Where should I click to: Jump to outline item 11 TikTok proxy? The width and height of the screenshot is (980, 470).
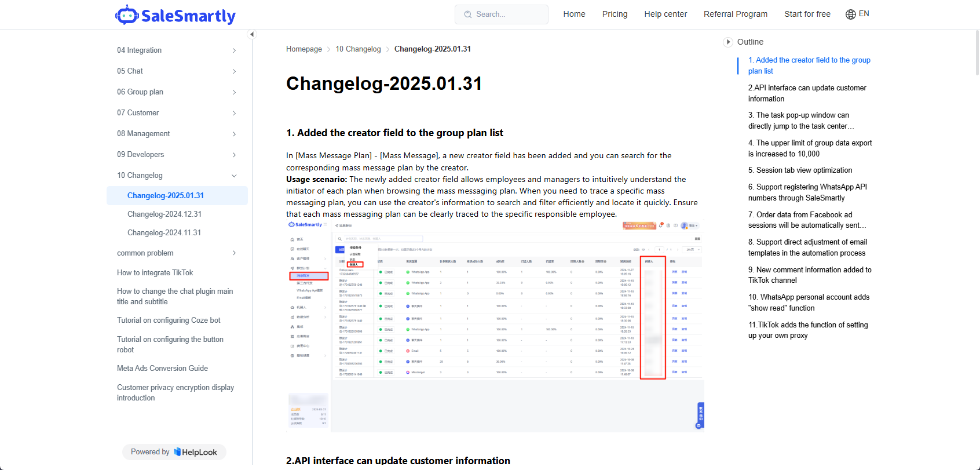808,330
